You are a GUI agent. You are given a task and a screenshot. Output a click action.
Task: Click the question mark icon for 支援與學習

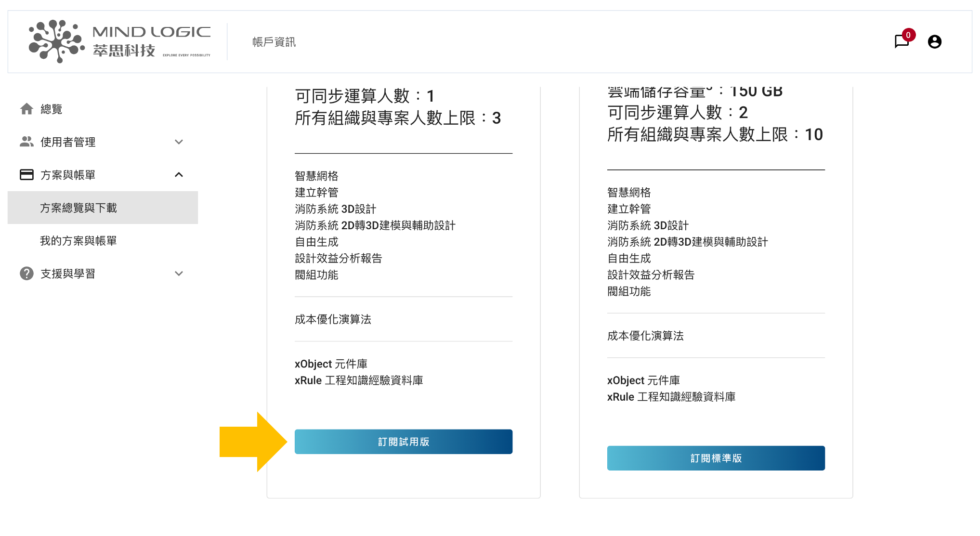click(x=26, y=274)
